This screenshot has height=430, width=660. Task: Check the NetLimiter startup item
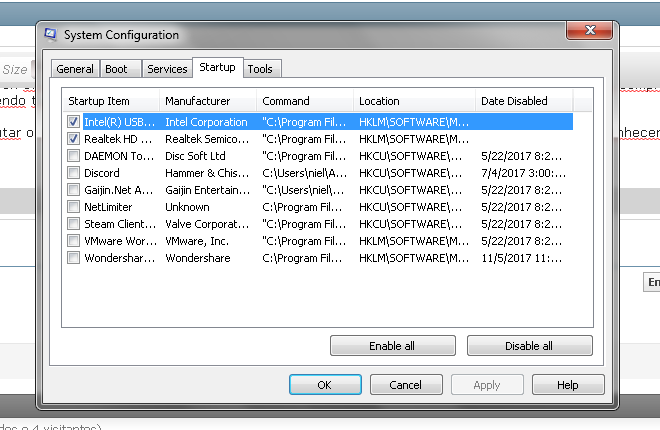click(x=74, y=207)
